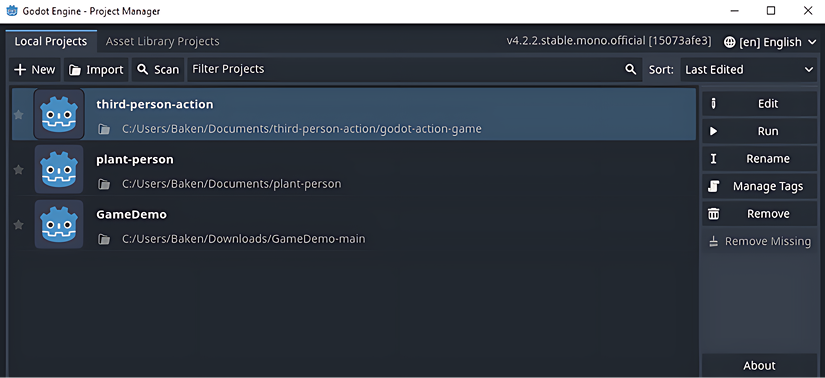Open folder icon for plant-person path
The height and width of the screenshot is (378, 825).
pos(104,184)
